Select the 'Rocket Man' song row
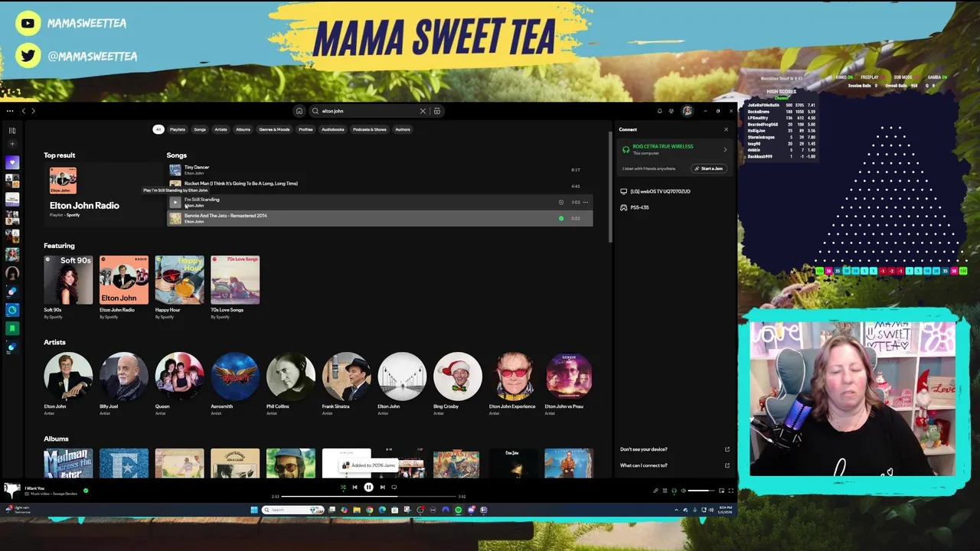980x551 pixels. 380,186
